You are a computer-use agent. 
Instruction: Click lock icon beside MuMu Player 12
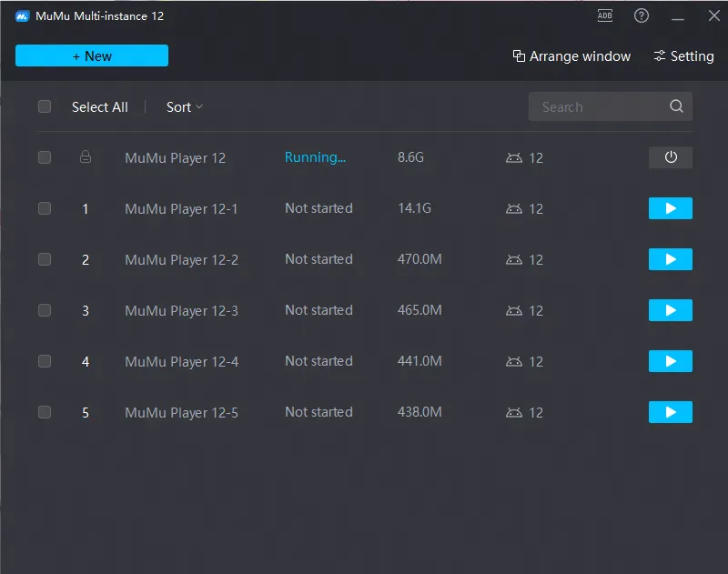pos(86,156)
